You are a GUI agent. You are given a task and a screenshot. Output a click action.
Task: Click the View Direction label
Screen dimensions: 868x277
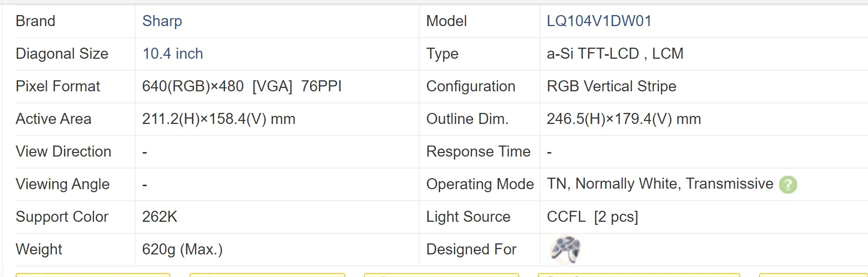click(63, 152)
